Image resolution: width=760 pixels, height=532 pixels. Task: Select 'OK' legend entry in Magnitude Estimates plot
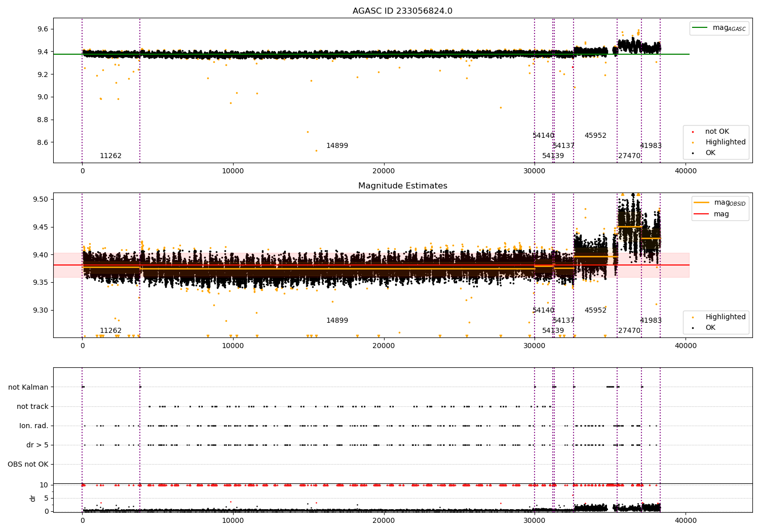[704, 327]
